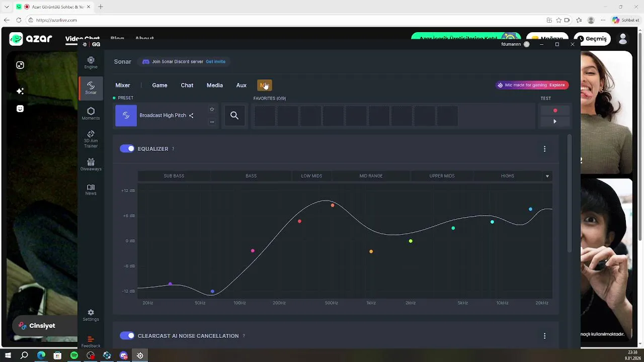This screenshot has height=362, width=644.
Task: Select the yellow-green 2kHz EQ point
Action: pos(411,241)
